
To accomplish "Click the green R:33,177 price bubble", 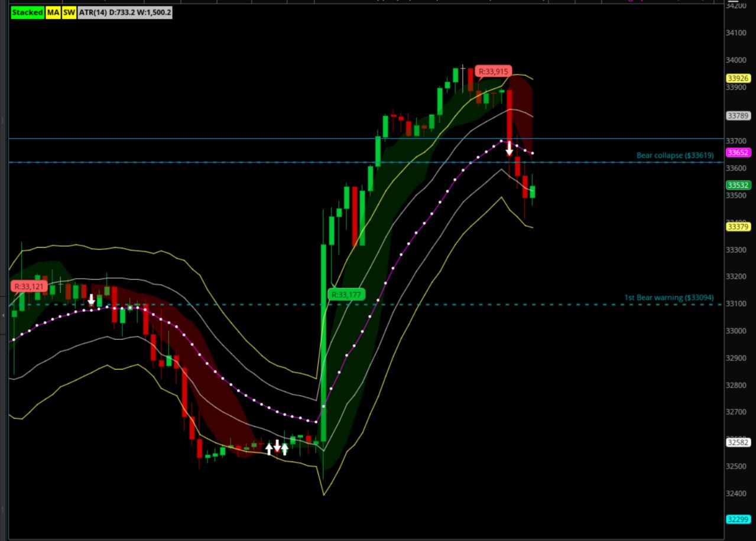I will click(x=346, y=294).
